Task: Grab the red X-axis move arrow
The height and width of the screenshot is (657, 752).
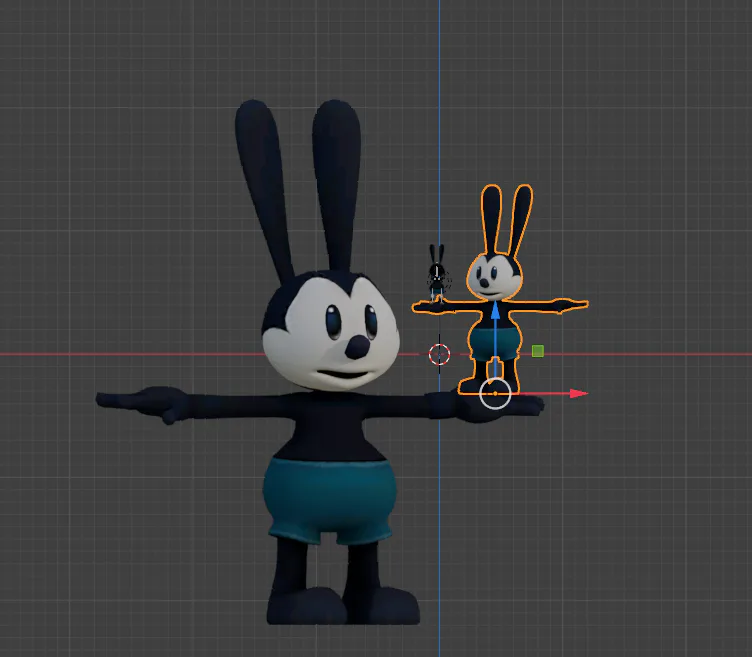Action: [x=578, y=394]
